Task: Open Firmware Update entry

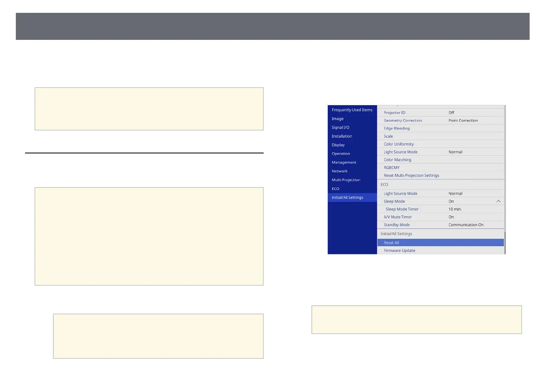Action: (x=440, y=251)
